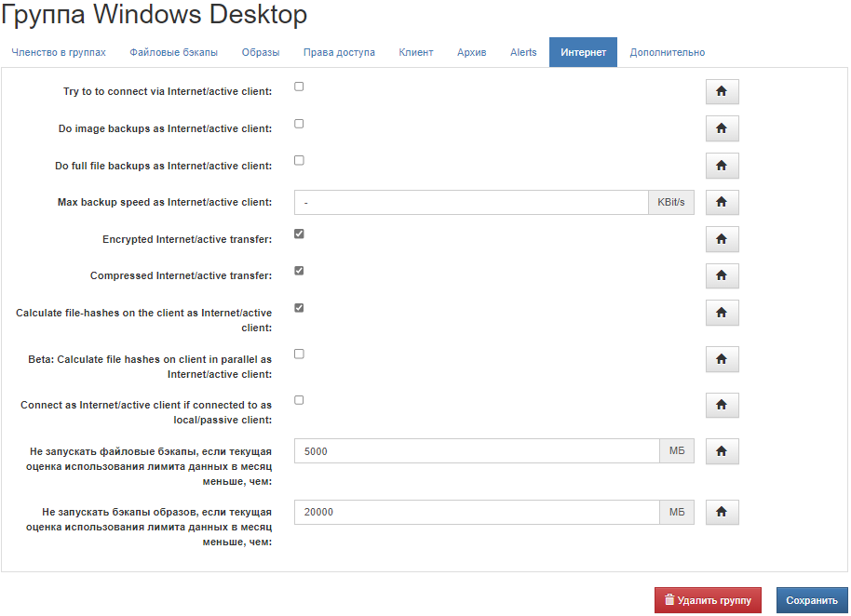The height and width of the screenshot is (616, 851).
Task: Click home icon for Compressed Internet/active transfer
Action: pos(722,276)
